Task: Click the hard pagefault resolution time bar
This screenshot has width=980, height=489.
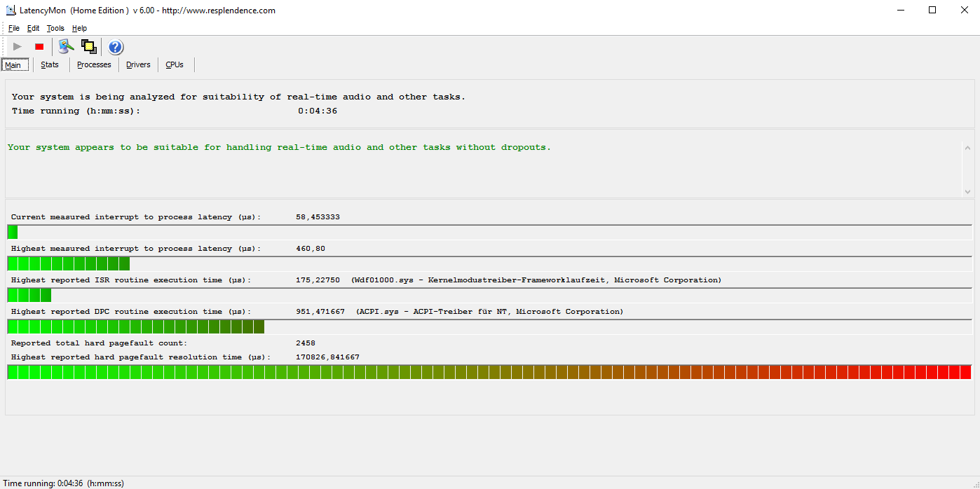Action: (489, 372)
